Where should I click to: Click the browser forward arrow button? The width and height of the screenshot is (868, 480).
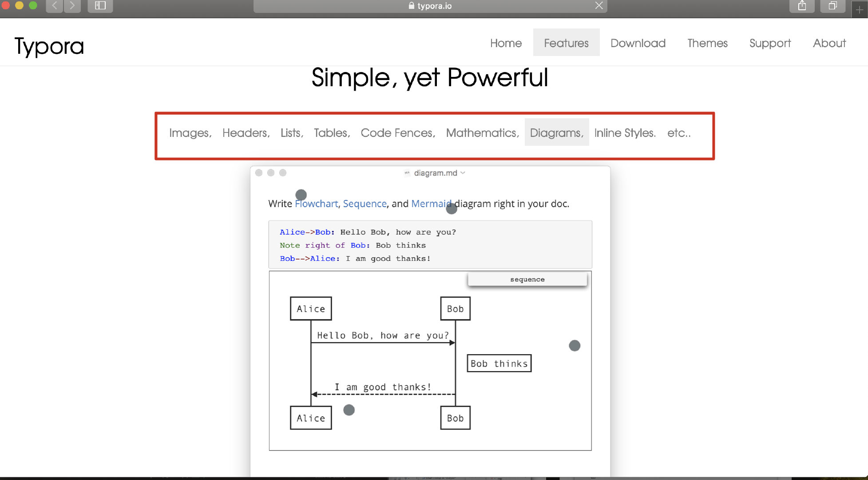pyautogui.click(x=72, y=6)
